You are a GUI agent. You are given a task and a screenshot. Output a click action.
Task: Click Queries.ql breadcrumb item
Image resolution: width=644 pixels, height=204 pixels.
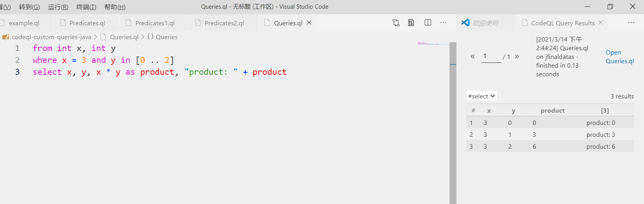coord(124,37)
